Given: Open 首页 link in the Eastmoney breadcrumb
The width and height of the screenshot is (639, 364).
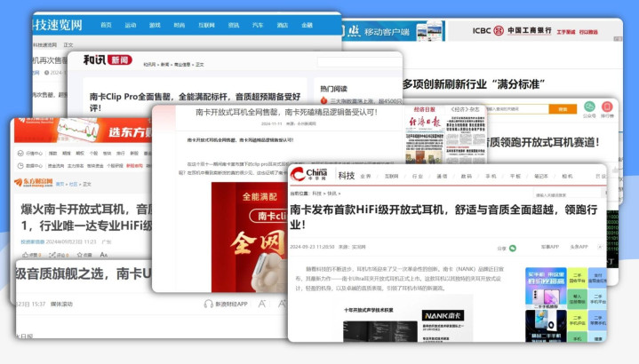Looking at the screenshot, I should tap(60, 184).
